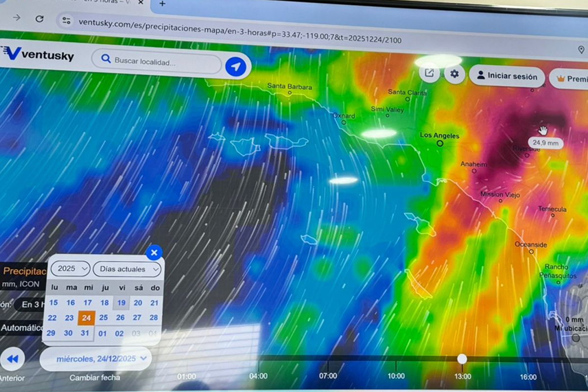Click the blue locate-me arrow button
Screen dimensions: 588x392
[236, 66]
